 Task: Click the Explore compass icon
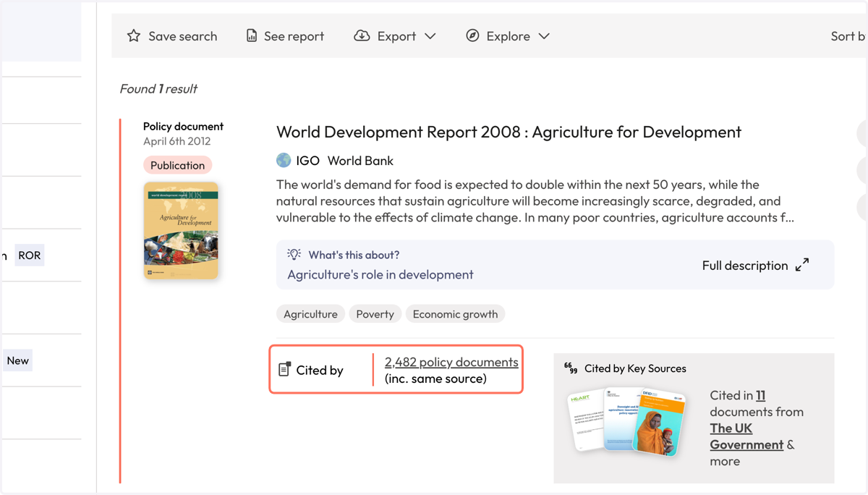click(472, 35)
